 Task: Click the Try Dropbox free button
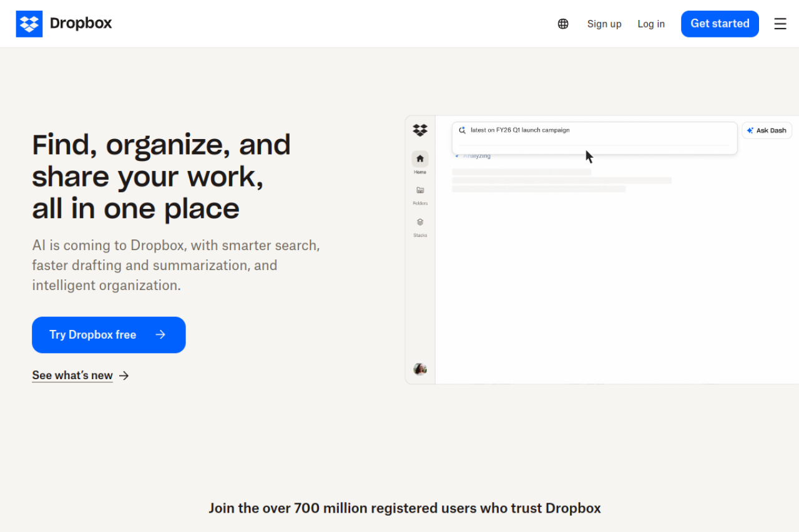[x=109, y=335]
